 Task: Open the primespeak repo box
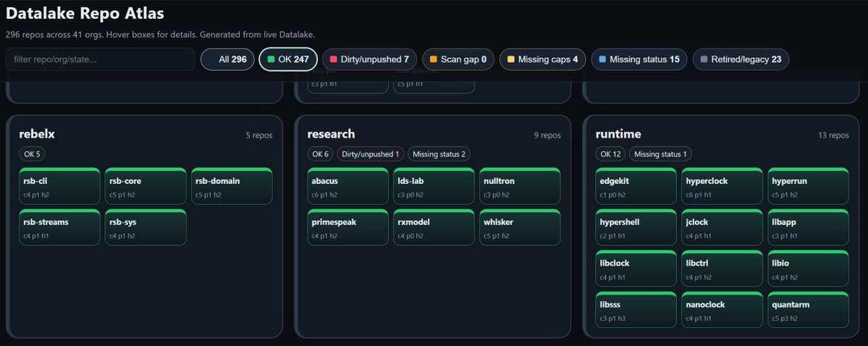tap(348, 227)
